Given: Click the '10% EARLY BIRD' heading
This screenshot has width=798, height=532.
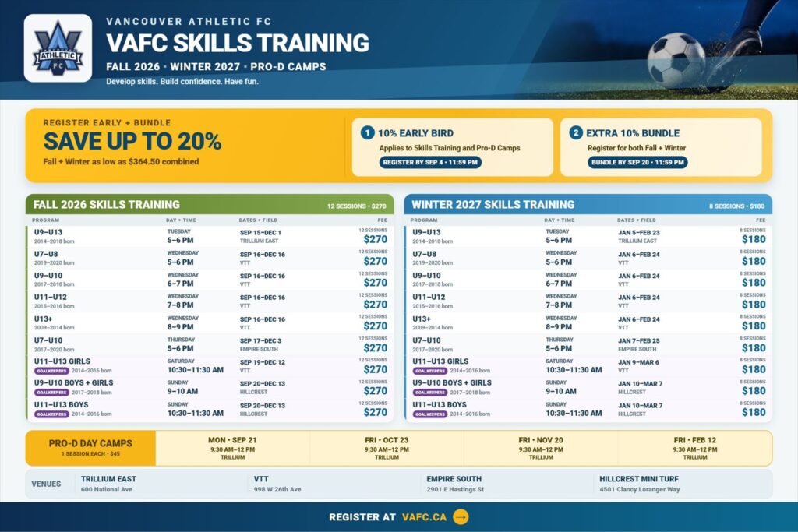Looking at the screenshot, I should point(415,133).
